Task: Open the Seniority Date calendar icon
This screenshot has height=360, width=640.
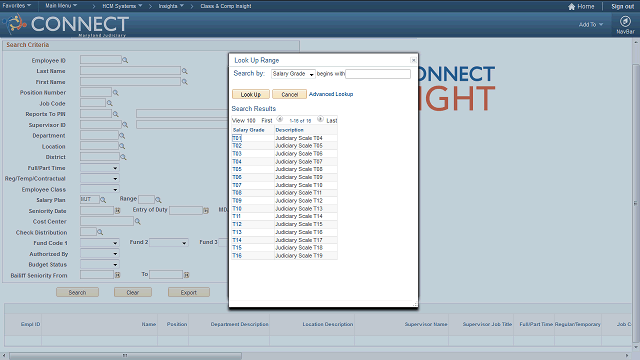Action: click(x=118, y=211)
